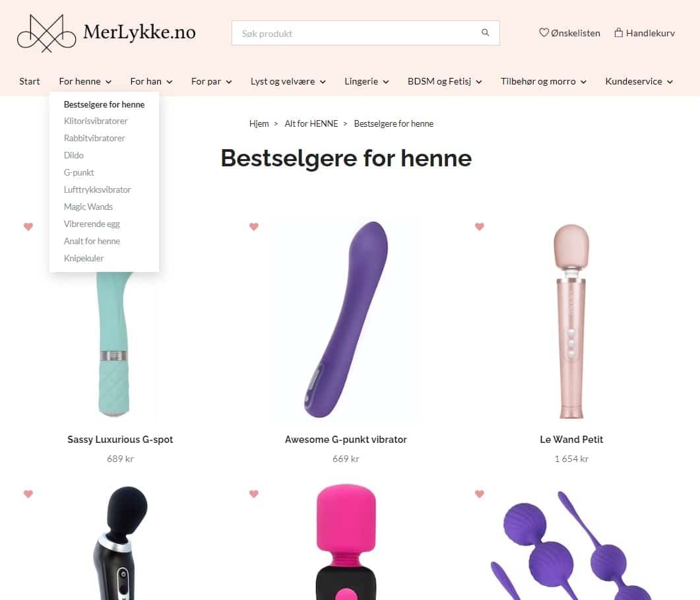Screen dimensions: 700x600
Task: Expand the For han dropdown
Action: (x=151, y=81)
